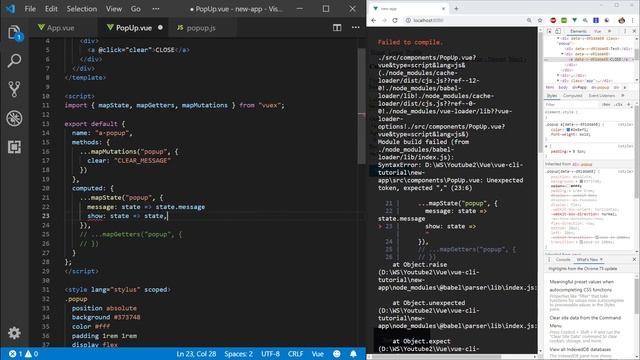Add new style rule in Styles pane

(629, 104)
